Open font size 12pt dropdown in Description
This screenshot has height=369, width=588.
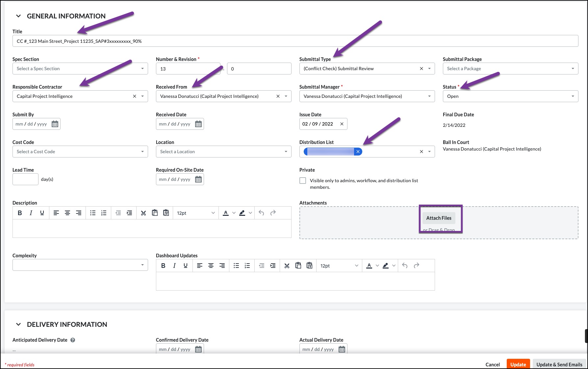point(195,213)
